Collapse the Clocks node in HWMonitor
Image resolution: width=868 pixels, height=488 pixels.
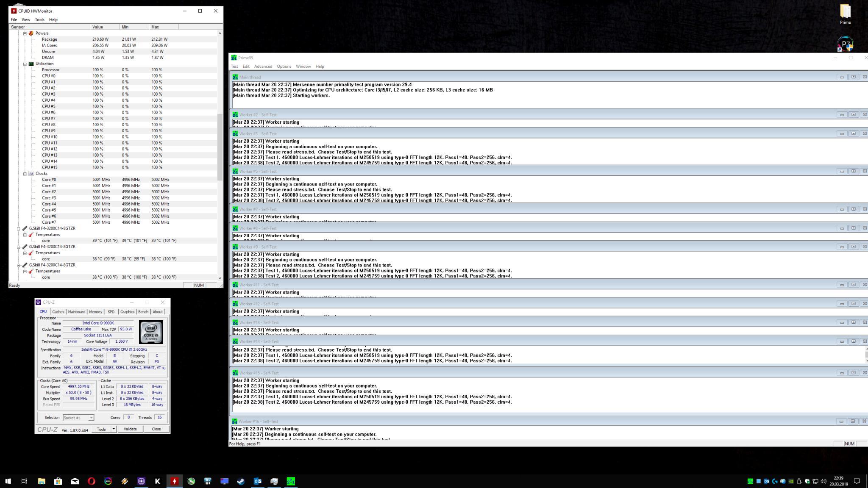[25, 174]
